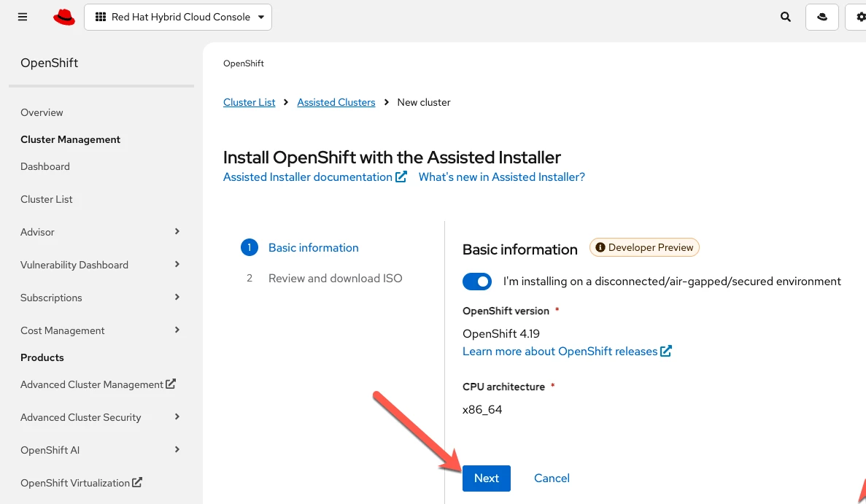Click external link icon beside OpenShift Virtualization

(x=137, y=482)
